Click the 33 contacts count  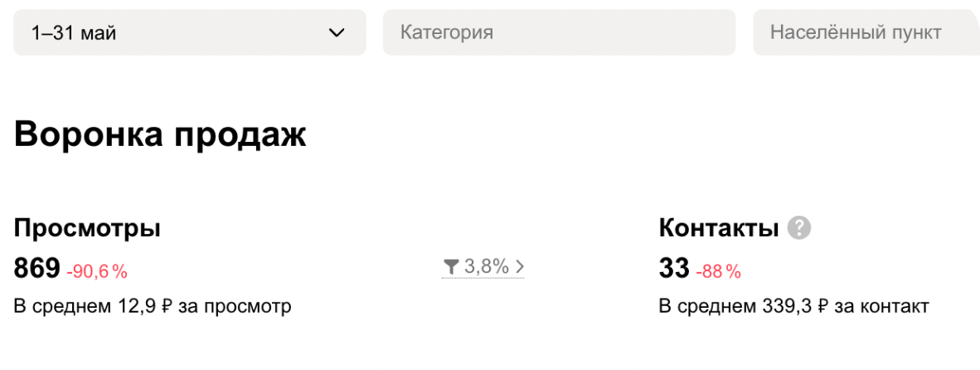coord(674,269)
